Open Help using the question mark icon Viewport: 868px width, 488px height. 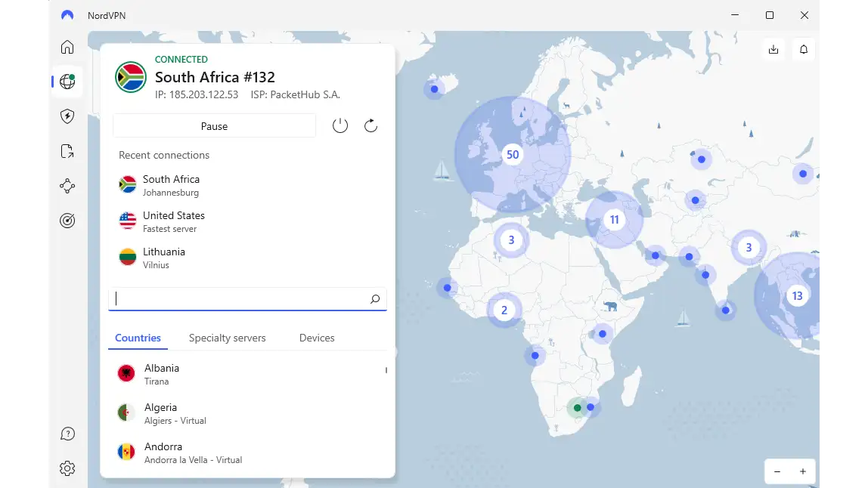point(67,434)
